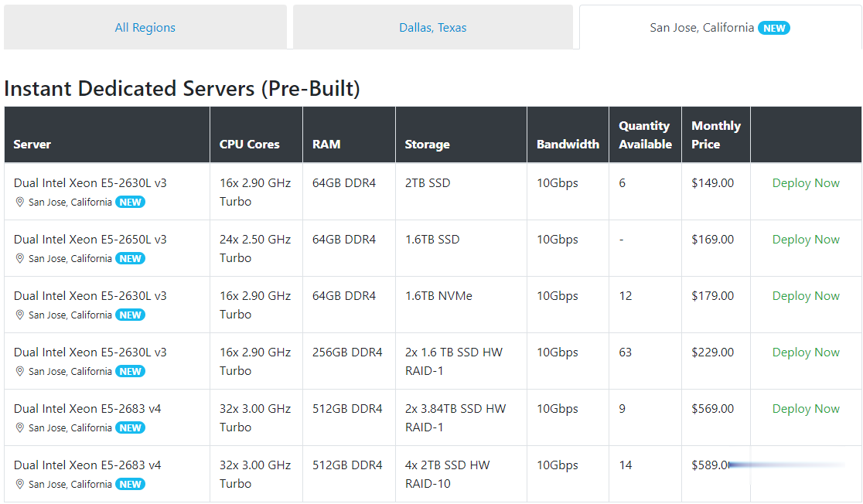Click the E5-2683 v4 name in the RAID-10 row
863x504 pixels.
coord(87,465)
